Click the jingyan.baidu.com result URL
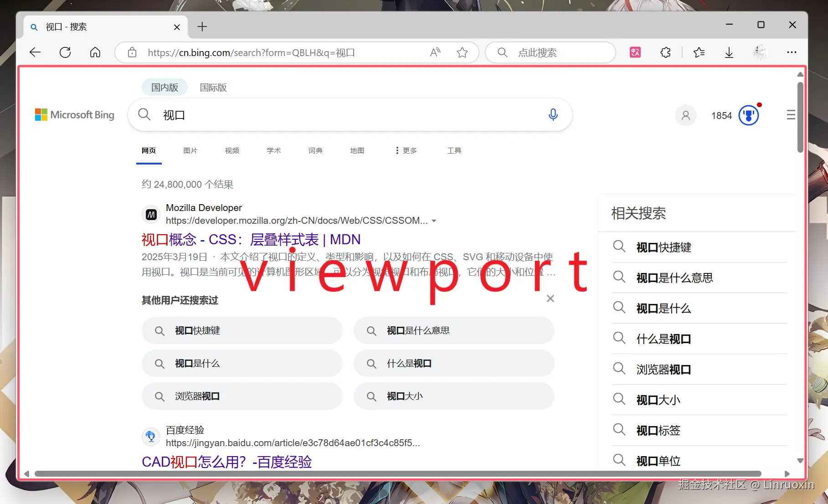The height and width of the screenshot is (504, 828). (293, 443)
